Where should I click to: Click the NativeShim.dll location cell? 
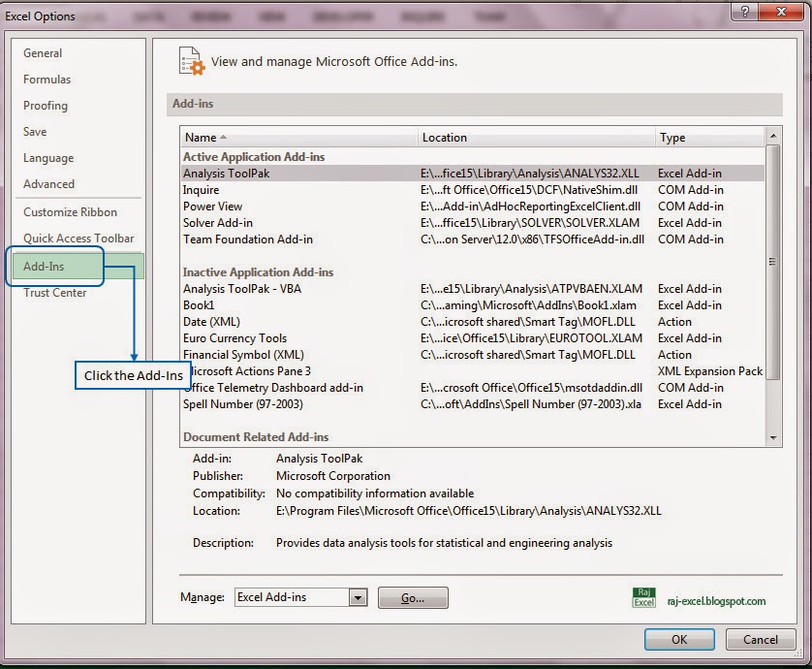529,190
